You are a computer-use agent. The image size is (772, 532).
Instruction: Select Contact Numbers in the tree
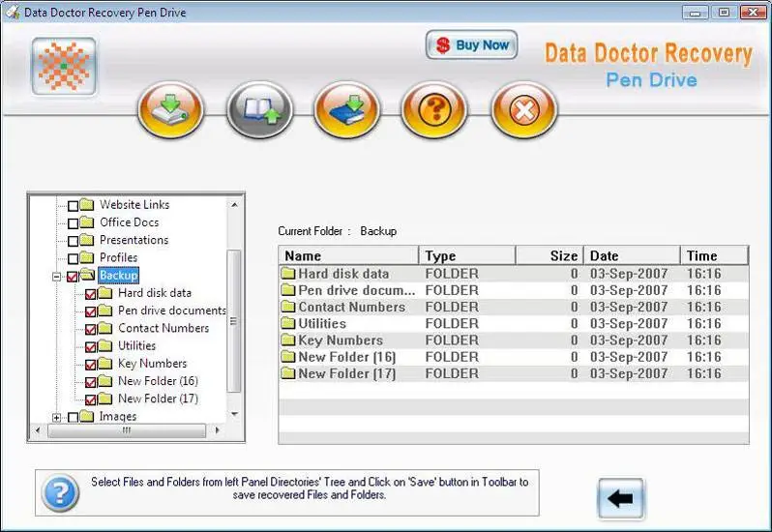(163, 328)
